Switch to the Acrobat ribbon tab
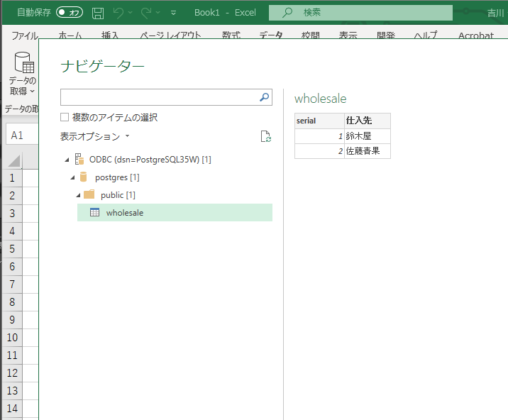This screenshot has width=508, height=420. [475, 35]
